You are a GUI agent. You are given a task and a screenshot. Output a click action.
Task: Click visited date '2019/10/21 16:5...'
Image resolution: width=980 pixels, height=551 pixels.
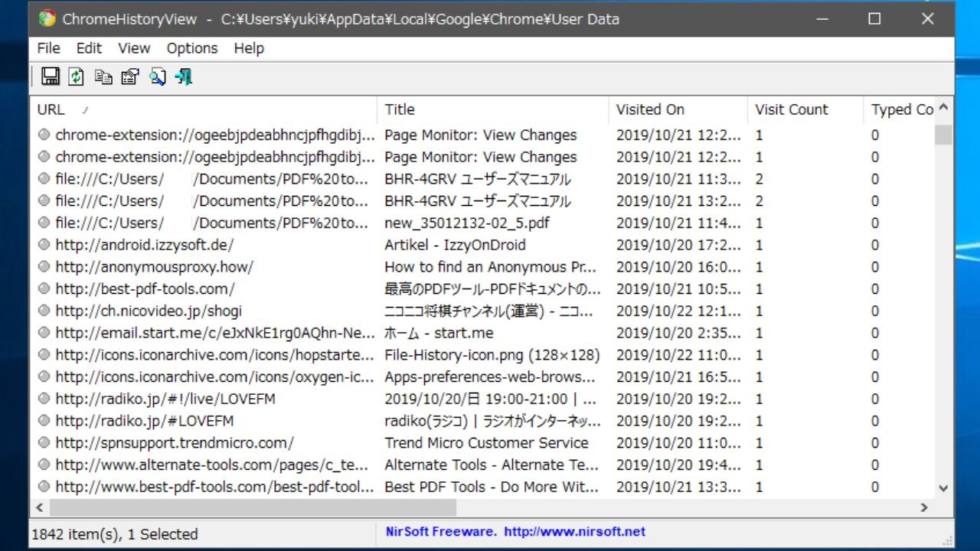click(678, 377)
